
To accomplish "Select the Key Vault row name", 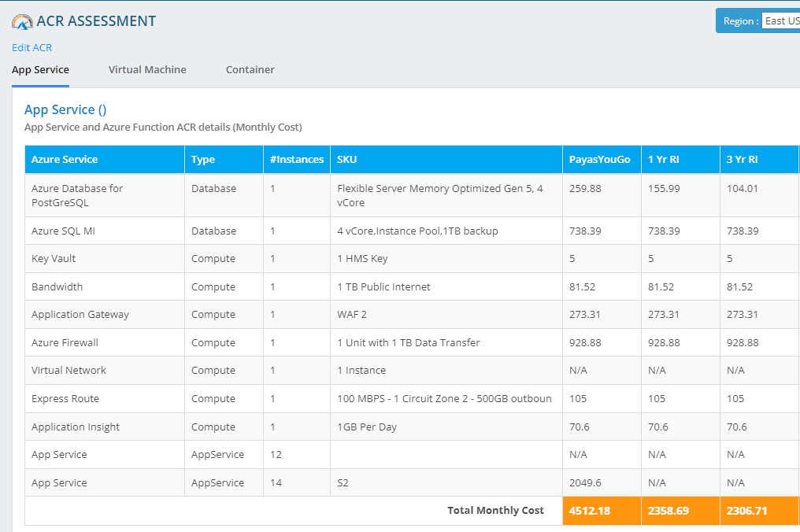I will tap(54, 259).
